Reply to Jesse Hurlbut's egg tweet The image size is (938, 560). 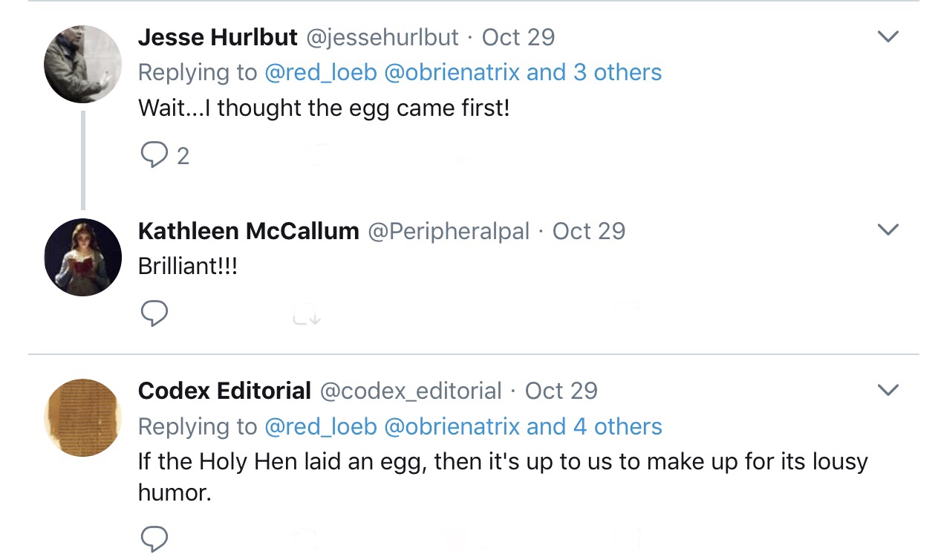click(x=154, y=154)
